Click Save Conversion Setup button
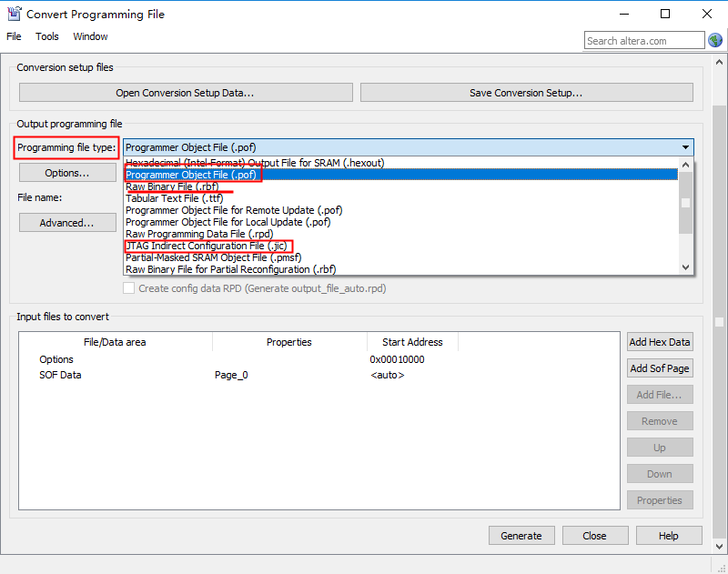Image resolution: width=728 pixels, height=574 pixels. pos(526,93)
